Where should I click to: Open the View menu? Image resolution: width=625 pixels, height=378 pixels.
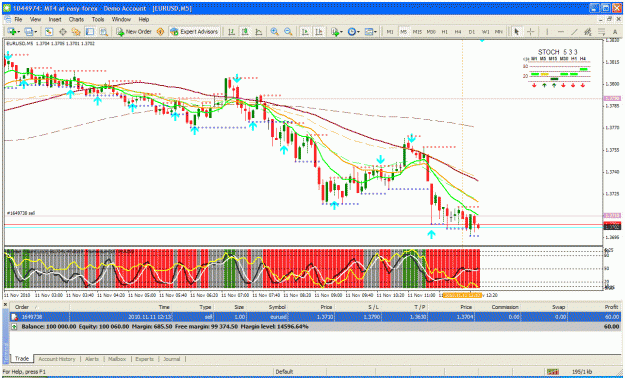pos(35,19)
